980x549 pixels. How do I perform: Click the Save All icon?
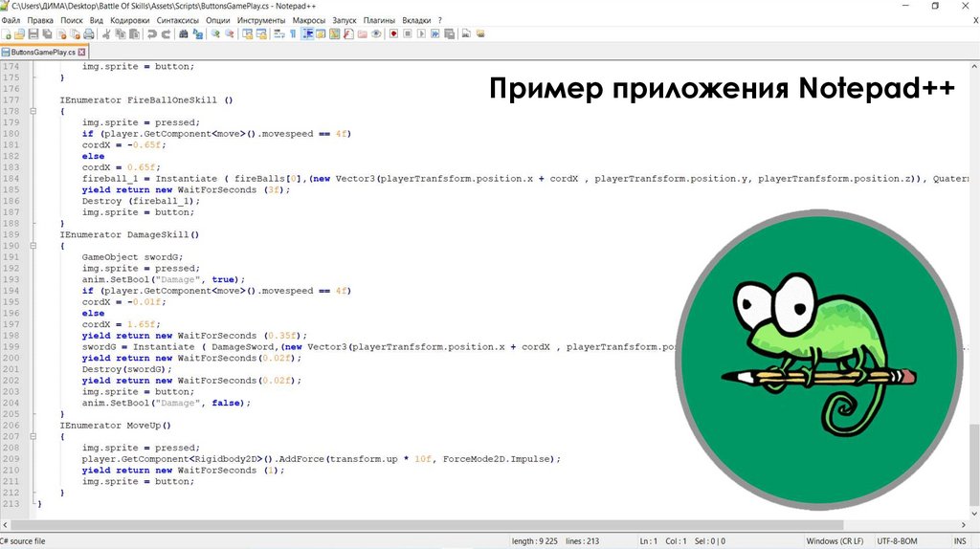(x=47, y=33)
